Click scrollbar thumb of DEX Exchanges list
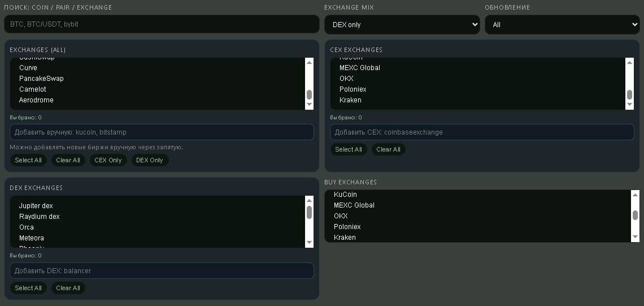This screenshot has width=644, height=306. 309,212
